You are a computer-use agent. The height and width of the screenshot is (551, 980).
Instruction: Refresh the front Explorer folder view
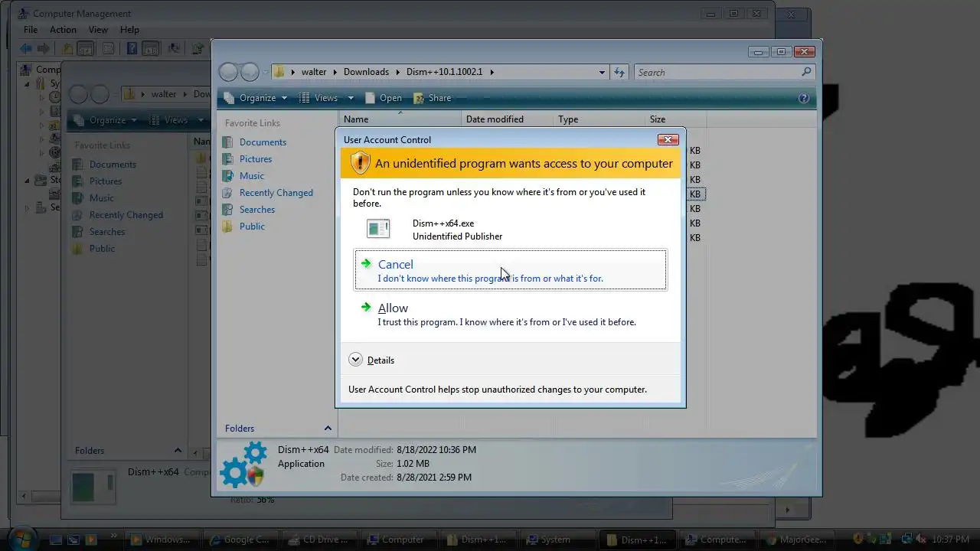619,72
